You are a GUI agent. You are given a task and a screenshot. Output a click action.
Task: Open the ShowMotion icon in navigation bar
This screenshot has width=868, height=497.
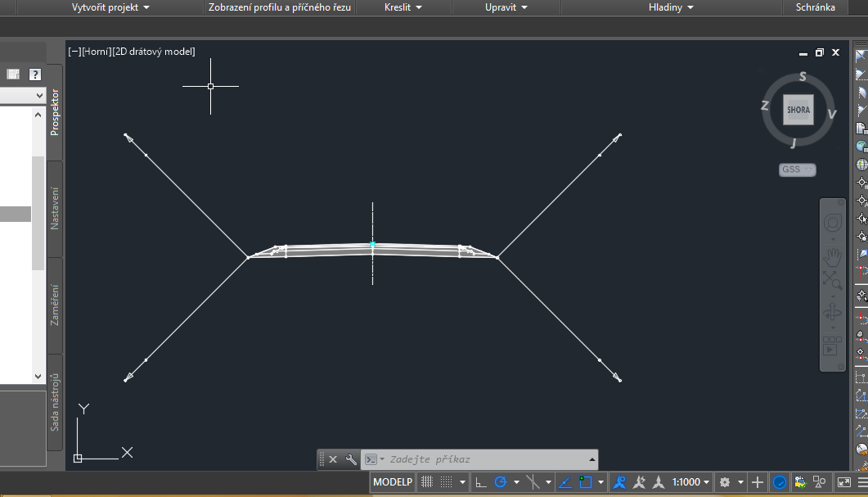tap(832, 346)
